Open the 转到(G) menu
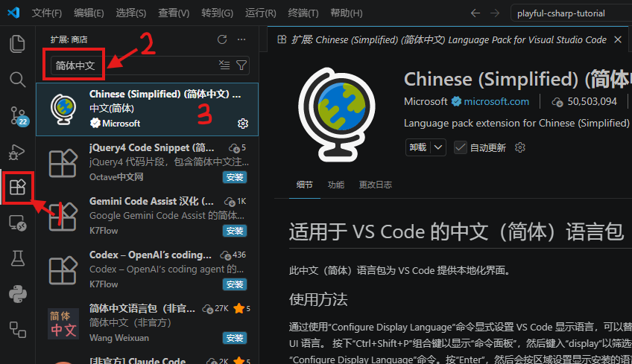 point(218,13)
